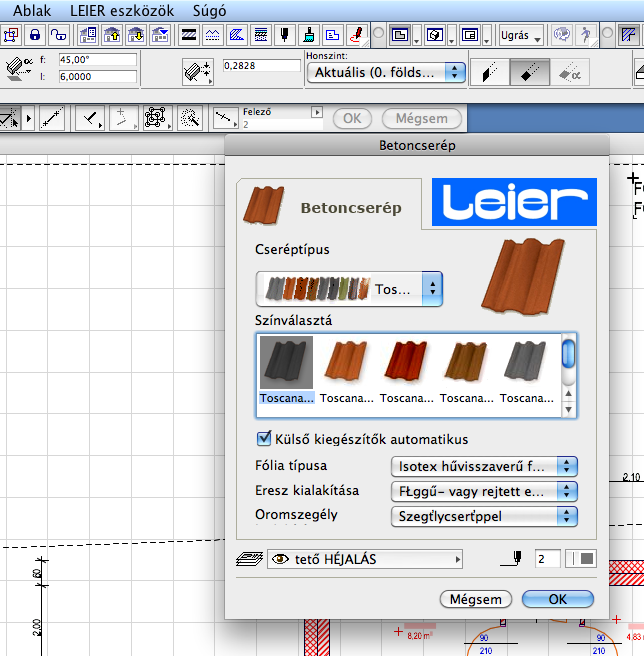Click color list scrollbar thumb

[568, 354]
